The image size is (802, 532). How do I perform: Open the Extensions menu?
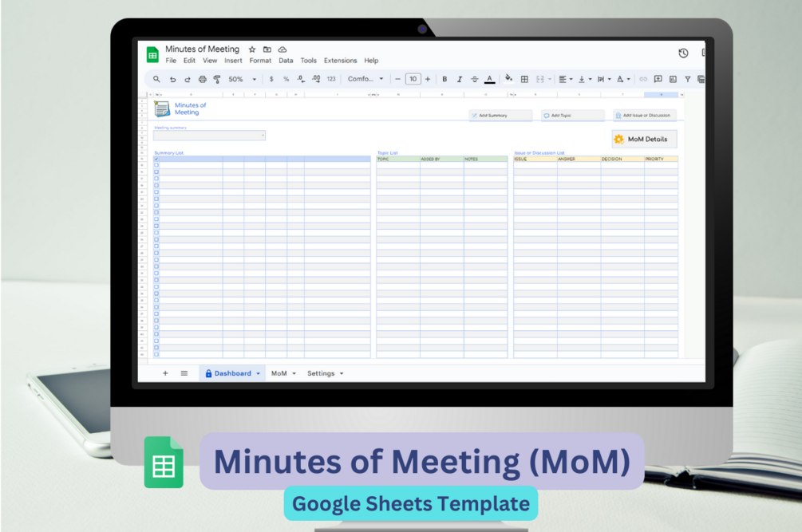tap(340, 61)
